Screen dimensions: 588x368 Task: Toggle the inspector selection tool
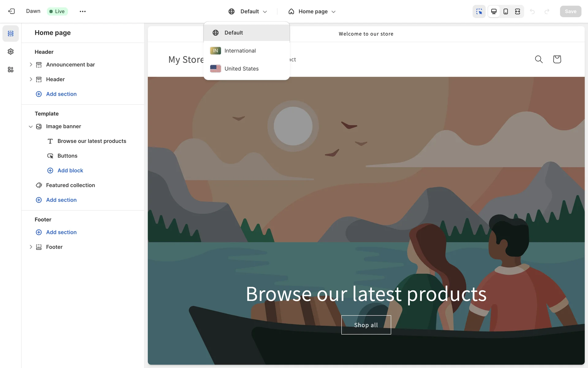click(479, 11)
